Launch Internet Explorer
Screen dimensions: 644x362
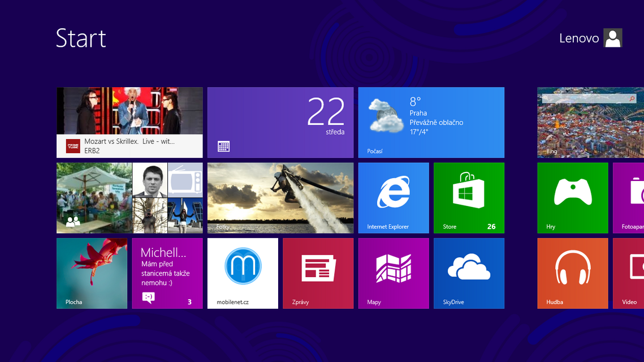(394, 197)
